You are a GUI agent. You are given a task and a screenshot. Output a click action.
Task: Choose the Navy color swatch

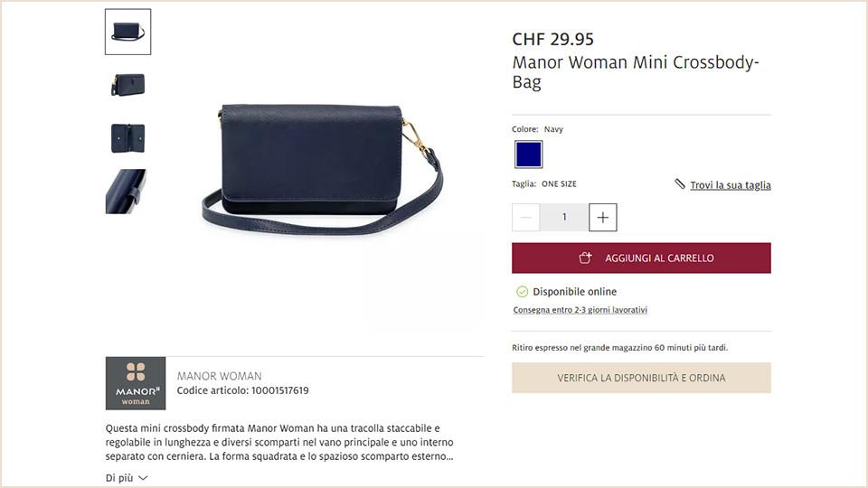[529, 155]
